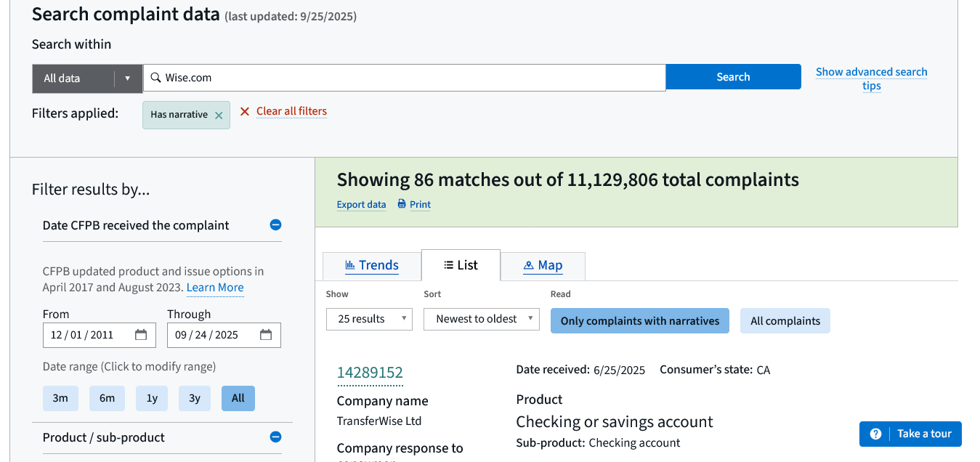Viewport: 980px width, 462px height.
Task: Open the All data search-within dropdown
Action: point(87,78)
